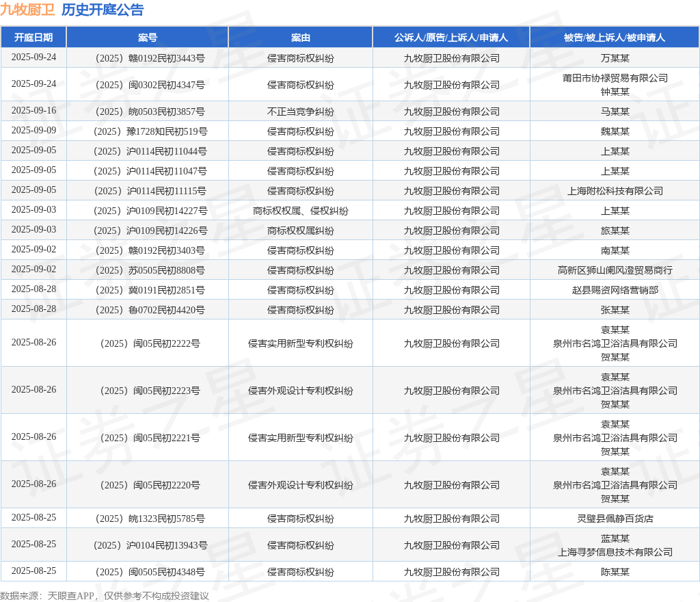Select case number （2025）赣0192民初3443号
700x602 pixels.
(148, 58)
